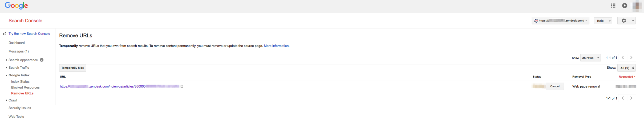Screen dimensions: 644x120
Task: Open Index Status in sidebar
Action: click(20, 82)
